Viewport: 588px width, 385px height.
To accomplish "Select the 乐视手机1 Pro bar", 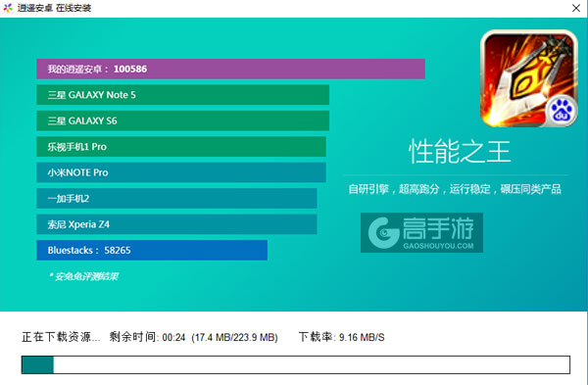I will coord(181,147).
